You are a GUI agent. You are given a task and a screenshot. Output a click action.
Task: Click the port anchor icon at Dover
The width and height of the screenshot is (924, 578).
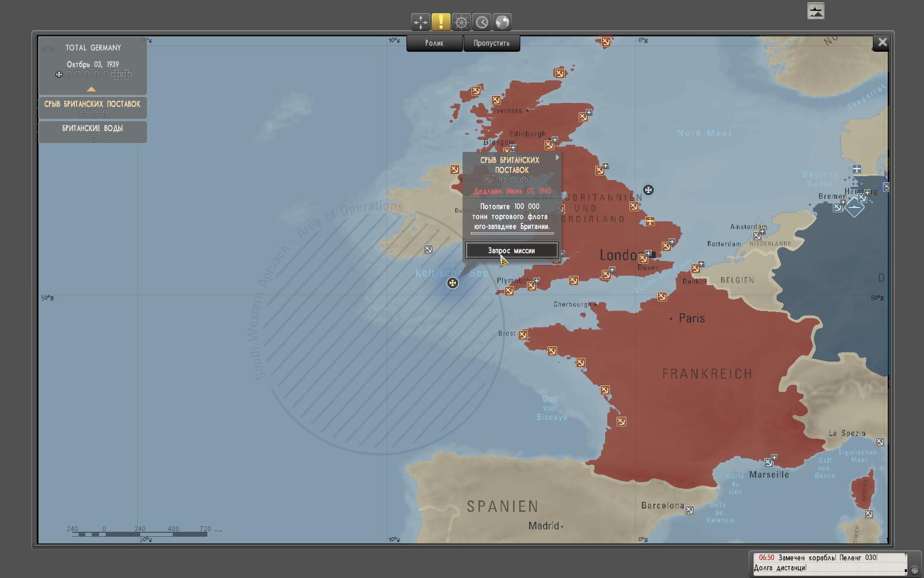coord(642,258)
